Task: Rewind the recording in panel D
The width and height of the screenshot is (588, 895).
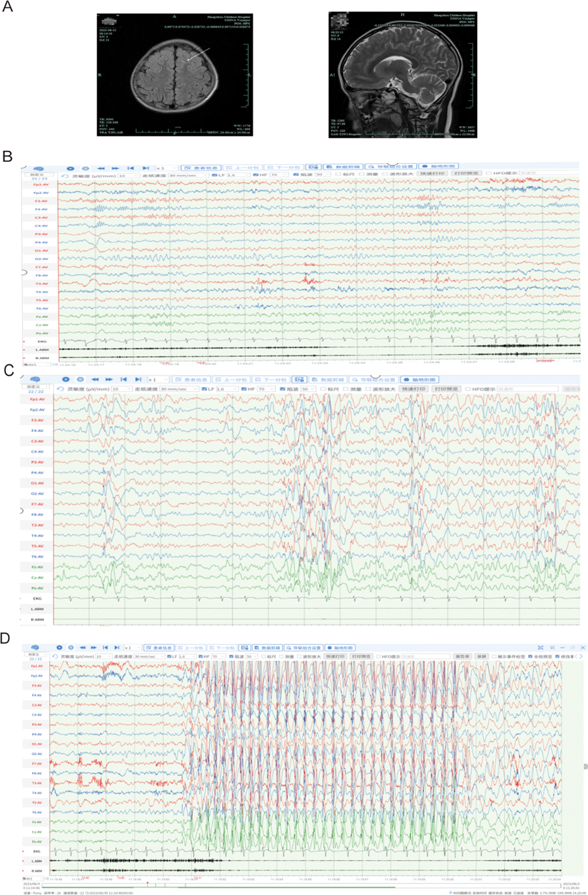Action: pos(82,647)
